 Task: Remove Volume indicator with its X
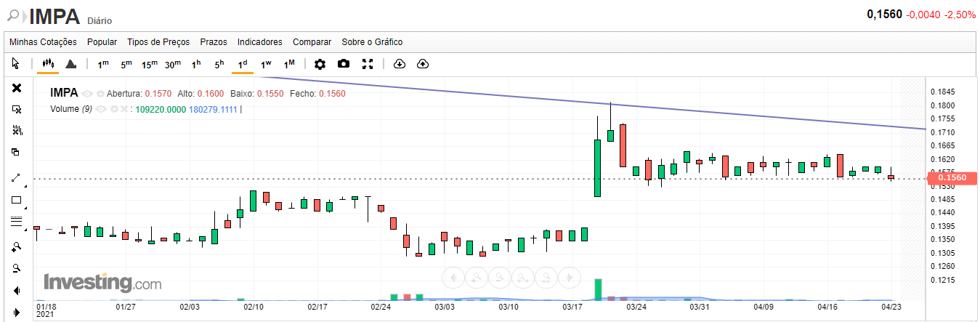124,109
